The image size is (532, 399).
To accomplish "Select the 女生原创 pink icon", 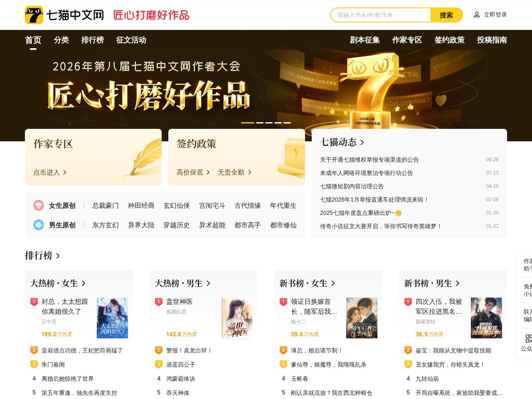I will point(39,205).
